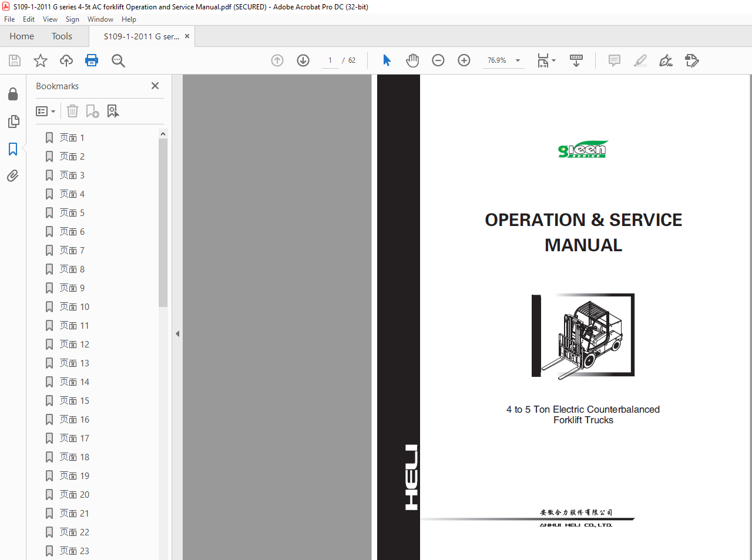The height and width of the screenshot is (560, 752).
Task: Open bookmark options dropdown menu
Action: (45, 111)
